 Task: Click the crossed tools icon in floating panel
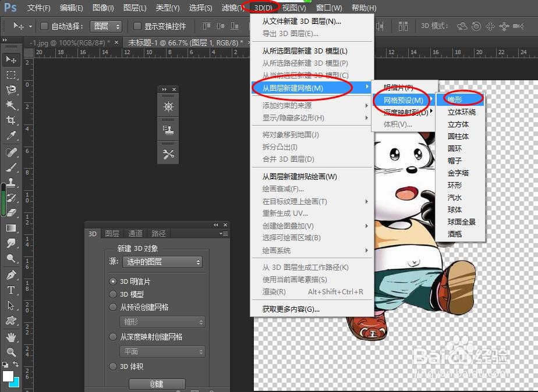(168, 154)
